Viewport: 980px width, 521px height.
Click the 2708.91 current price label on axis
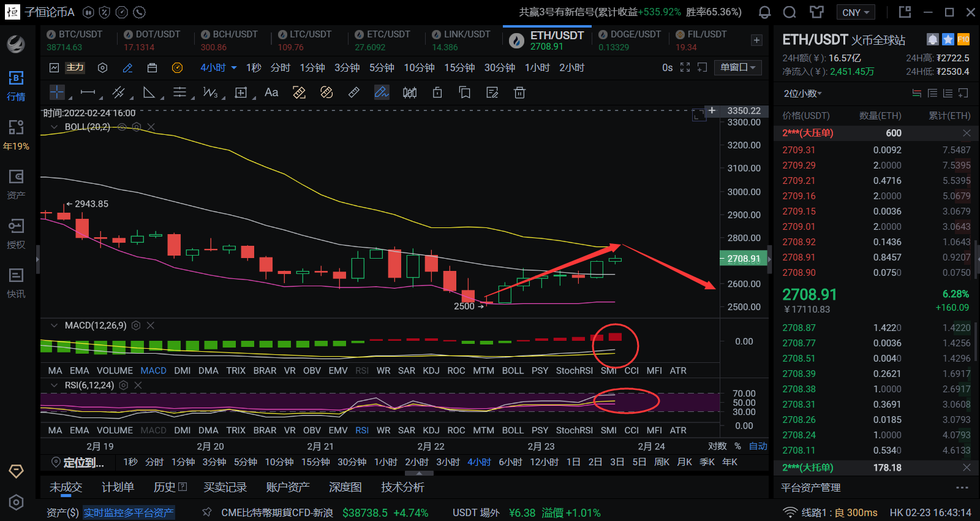pos(744,259)
